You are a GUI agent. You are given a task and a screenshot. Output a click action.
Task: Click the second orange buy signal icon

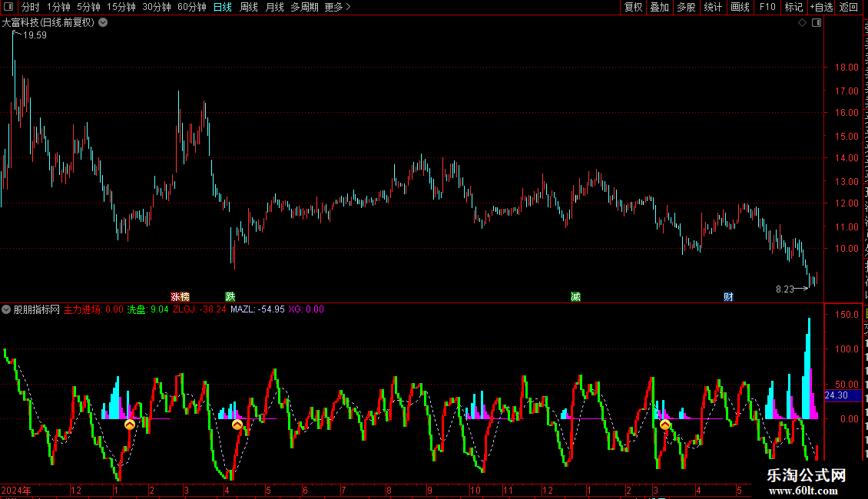[x=237, y=425]
